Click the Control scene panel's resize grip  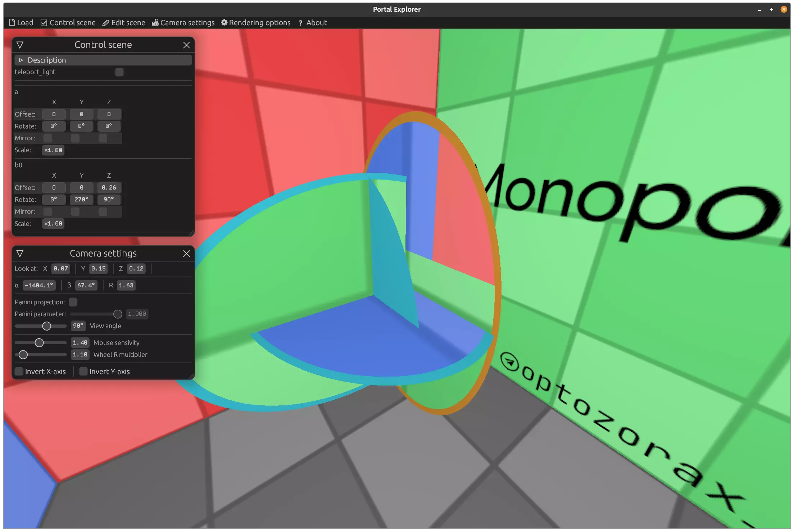pyautogui.click(x=192, y=233)
